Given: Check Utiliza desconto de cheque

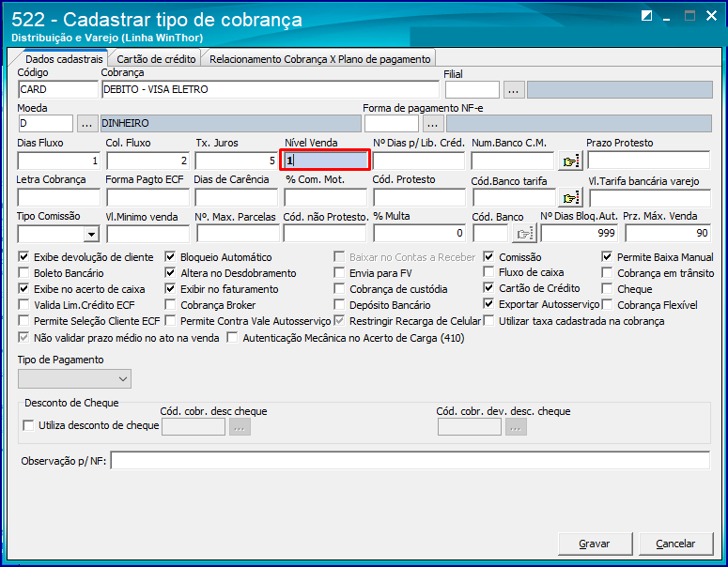Looking at the screenshot, I should click(x=29, y=425).
